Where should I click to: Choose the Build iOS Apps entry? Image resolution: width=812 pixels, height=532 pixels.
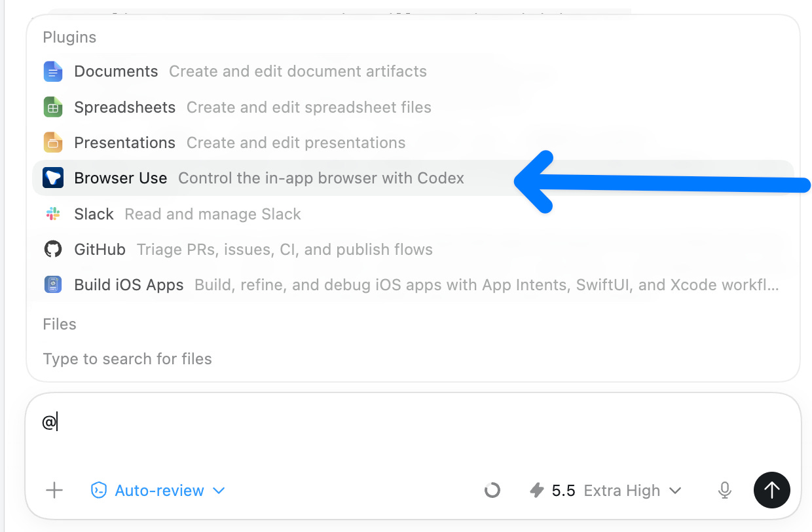pos(413,285)
